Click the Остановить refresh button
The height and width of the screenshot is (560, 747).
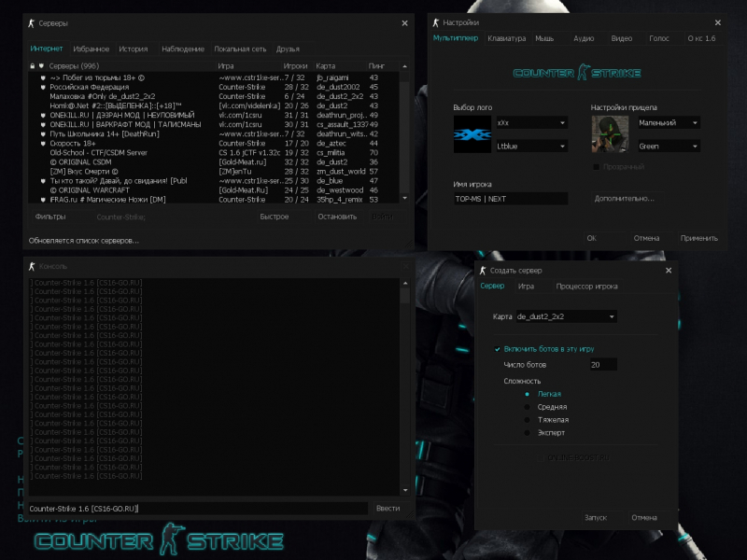(337, 217)
